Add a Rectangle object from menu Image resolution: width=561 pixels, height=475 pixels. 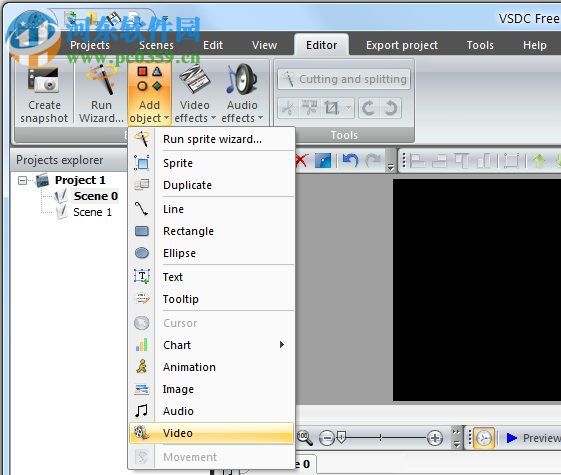click(211, 231)
